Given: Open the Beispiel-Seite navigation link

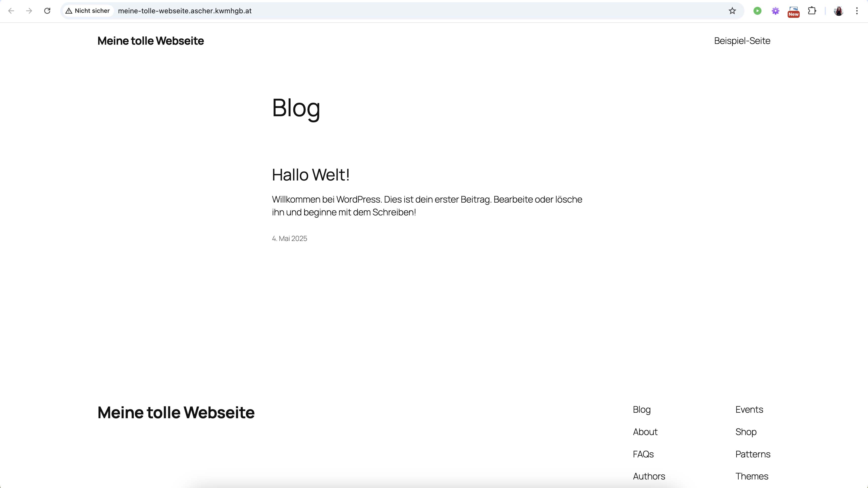Looking at the screenshot, I should [x=742, y=41].
